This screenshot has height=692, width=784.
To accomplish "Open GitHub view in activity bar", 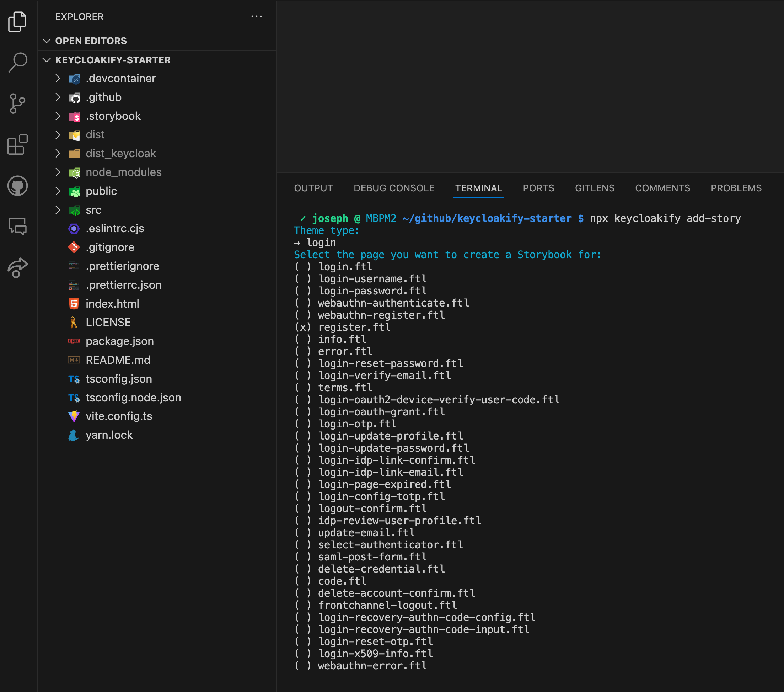I will (17, 186).
